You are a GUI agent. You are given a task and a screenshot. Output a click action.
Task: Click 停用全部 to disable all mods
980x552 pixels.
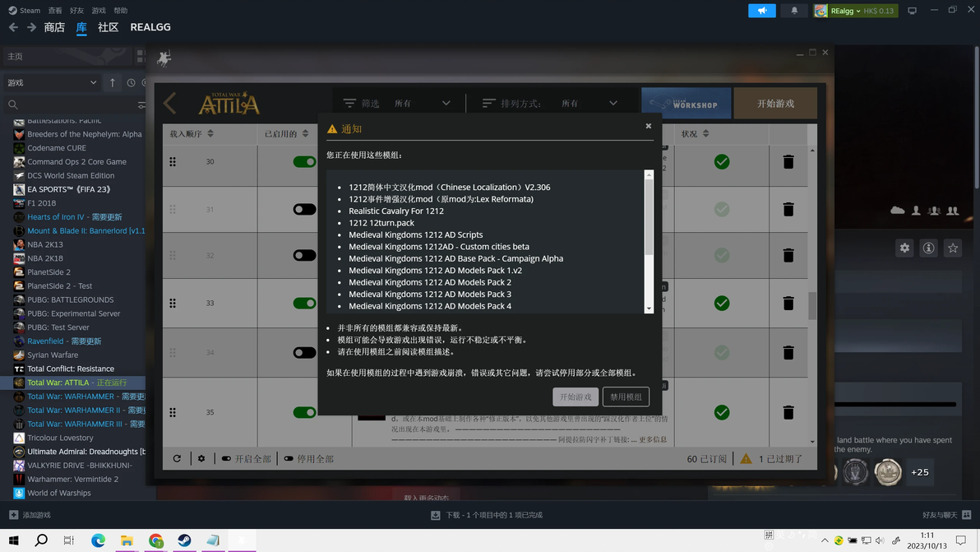tap(309, 459)
